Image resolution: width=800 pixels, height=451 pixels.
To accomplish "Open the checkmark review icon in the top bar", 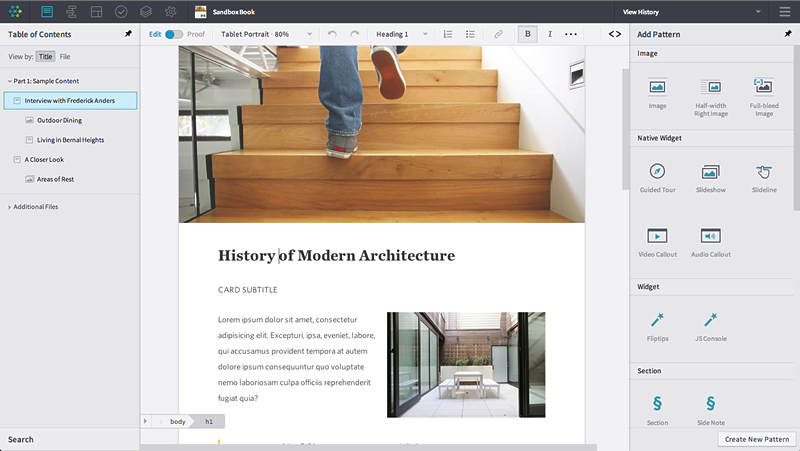I will click(x=121, y=11).
